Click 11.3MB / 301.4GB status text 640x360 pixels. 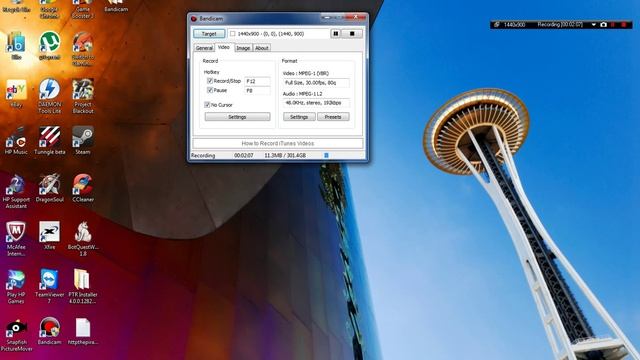285,156
